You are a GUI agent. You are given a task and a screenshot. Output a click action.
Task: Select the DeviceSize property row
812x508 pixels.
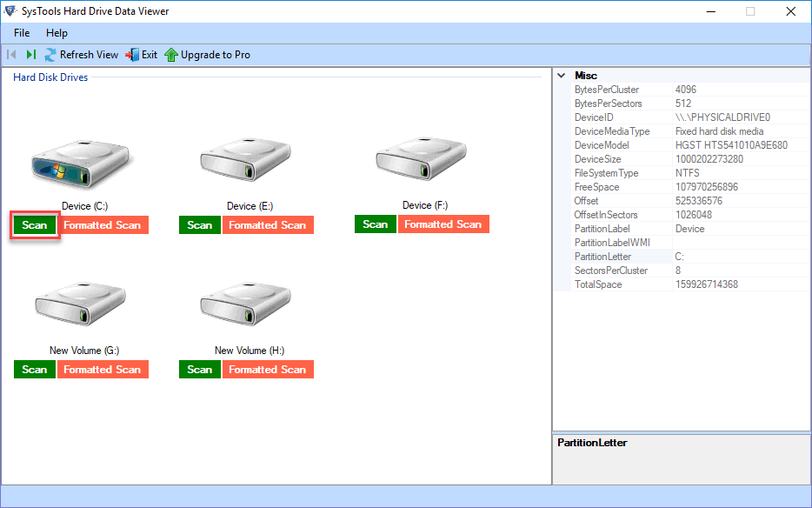pyautogui.click(x=691, y=159)
